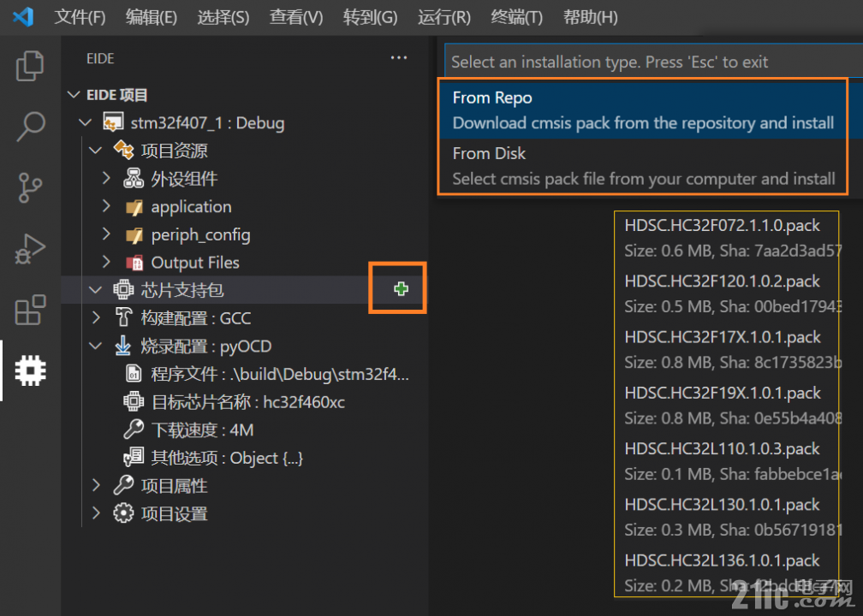Screen dimensions: 863x616
Task: Click the stm32f407_1 project icon
Action: tap(113, 122)
